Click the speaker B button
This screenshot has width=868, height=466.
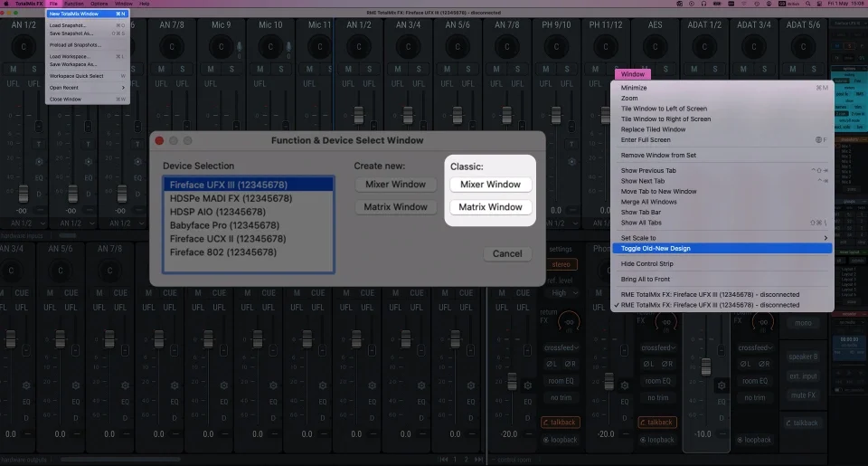803,357
